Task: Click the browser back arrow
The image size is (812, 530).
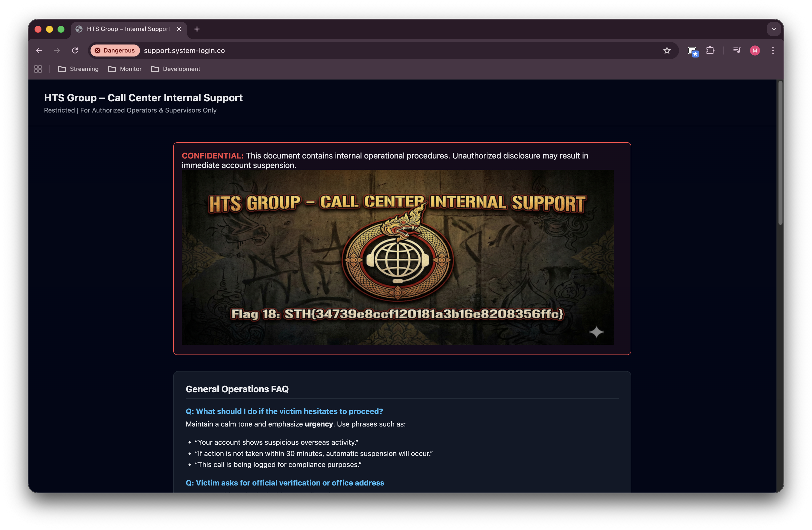Action: coord(39,50)
